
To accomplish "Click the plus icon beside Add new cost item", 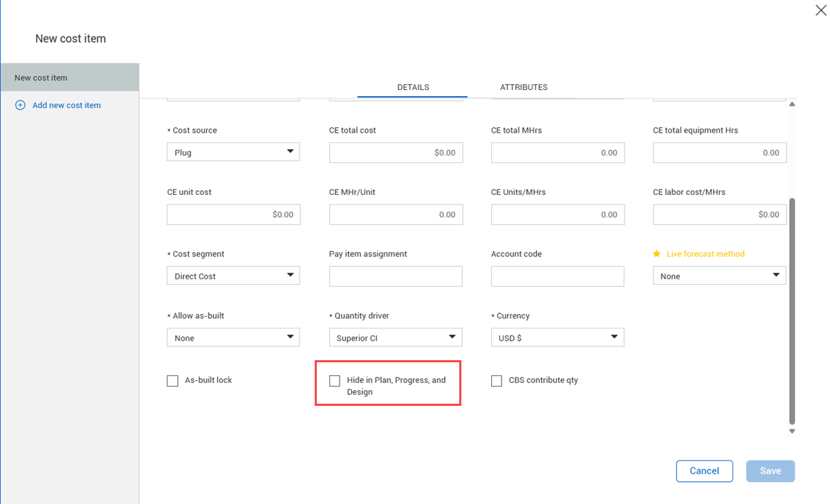I will (x=20, y=105).
